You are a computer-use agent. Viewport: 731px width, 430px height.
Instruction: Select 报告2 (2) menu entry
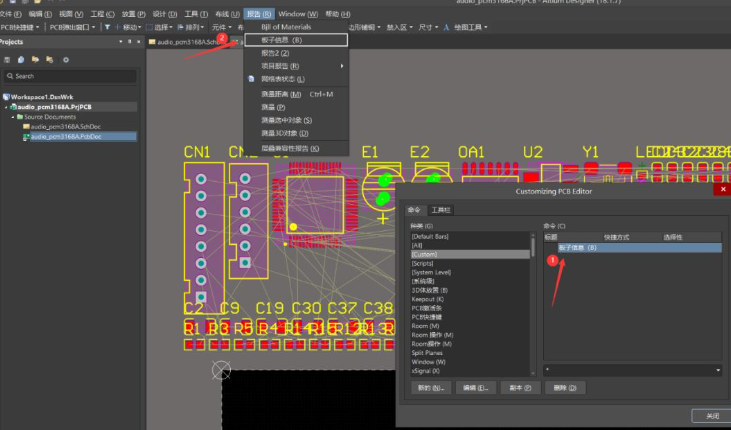coord(297,53)
